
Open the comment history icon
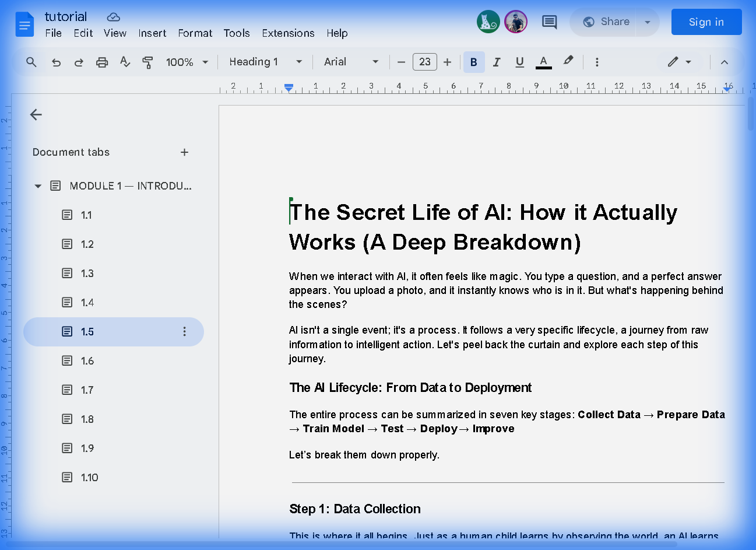click(549, 22)
